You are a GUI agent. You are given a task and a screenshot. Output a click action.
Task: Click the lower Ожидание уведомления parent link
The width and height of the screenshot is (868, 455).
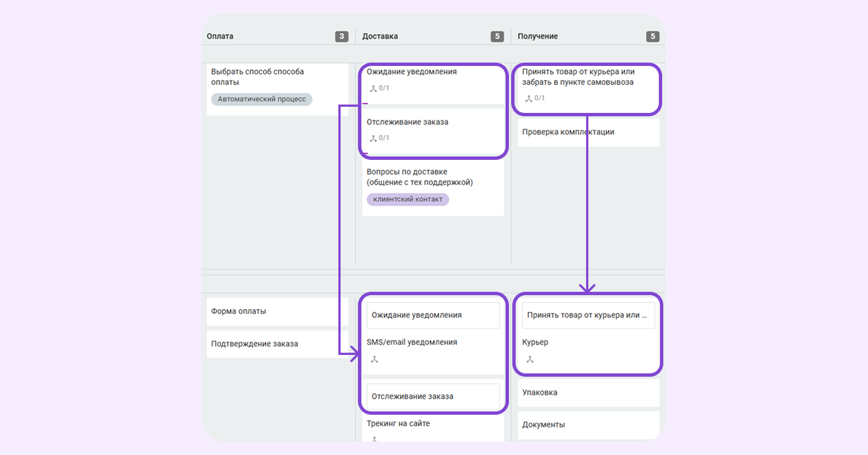(433, 315)
